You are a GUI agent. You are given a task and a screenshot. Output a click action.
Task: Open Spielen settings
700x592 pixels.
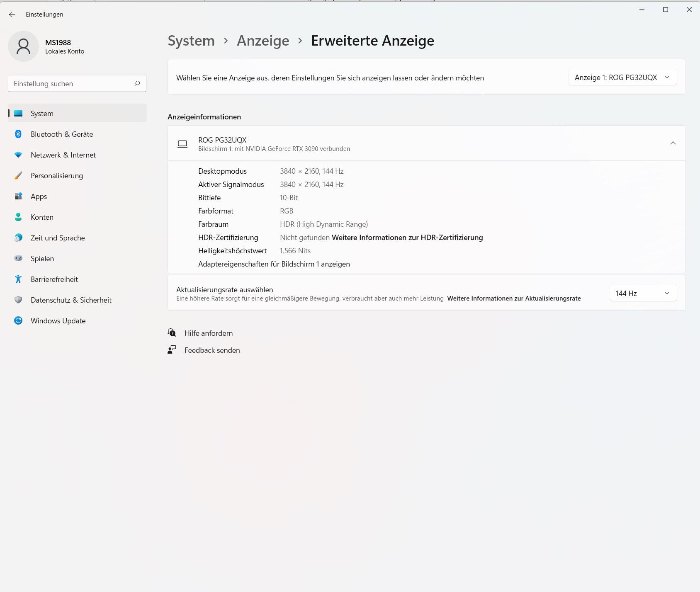pos(78,258)
